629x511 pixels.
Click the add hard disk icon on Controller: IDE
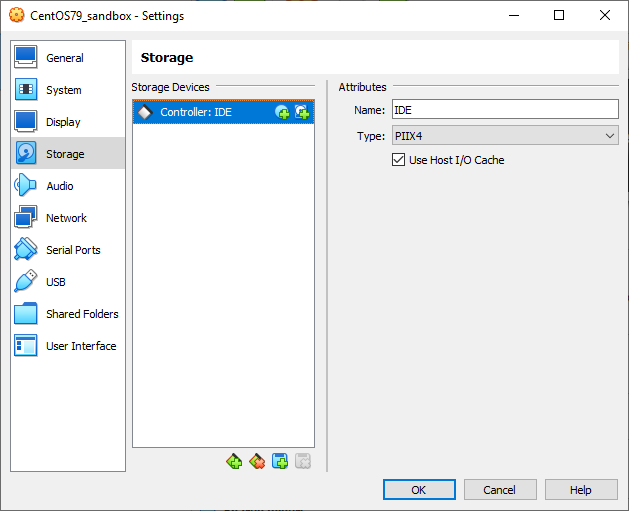(x=301, y=113)
